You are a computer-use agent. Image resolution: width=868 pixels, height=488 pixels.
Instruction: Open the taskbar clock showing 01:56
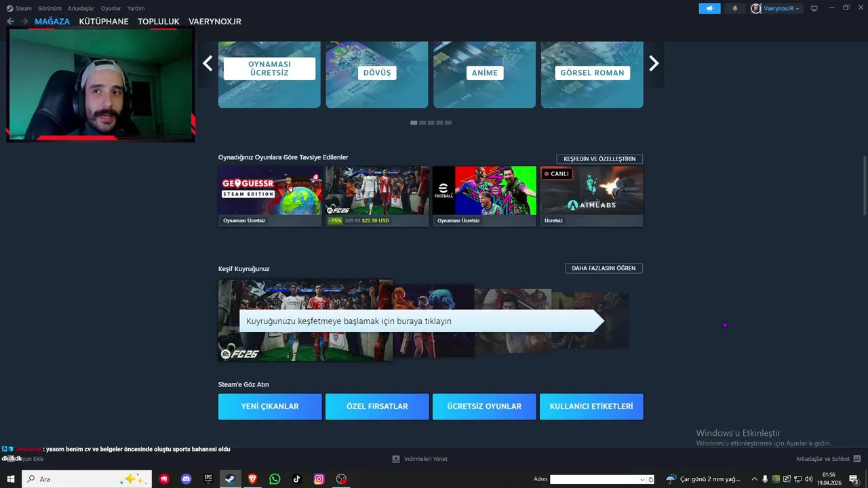coord(828,479)
